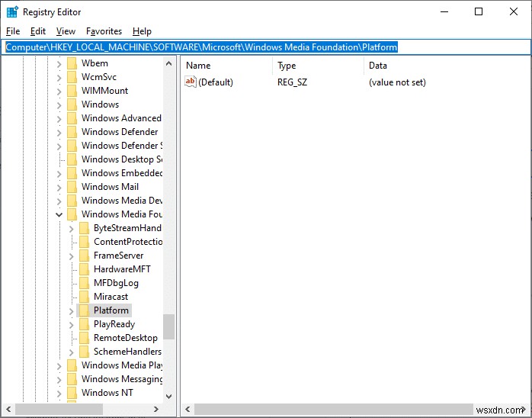Screen dimensions: 532x418
Task: Click the REG_SZ type cell
Action: point(292,82)
